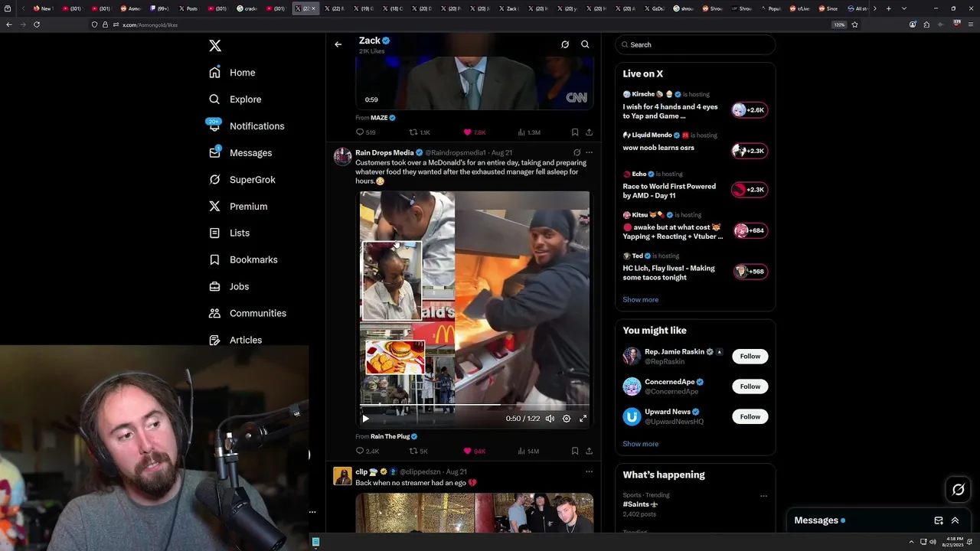
Task: Open Messages in the sidebar menu
Action: pyautogui.click(x=240, y=153)
